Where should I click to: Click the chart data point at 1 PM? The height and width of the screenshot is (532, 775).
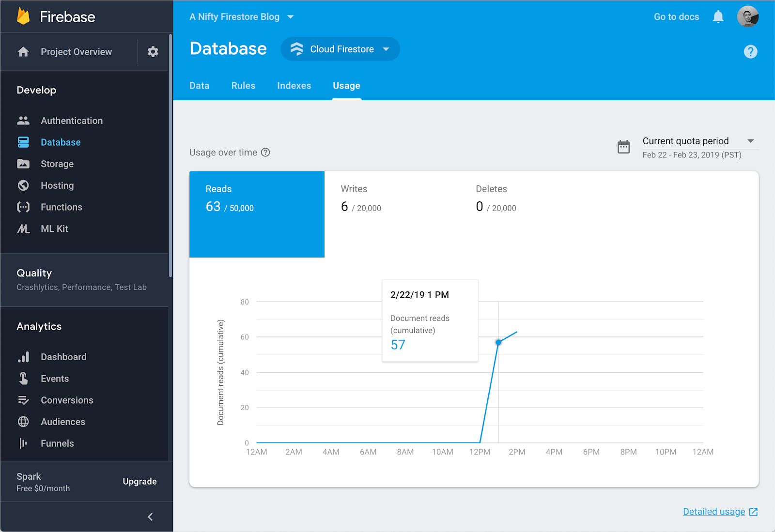pos(498,343)
